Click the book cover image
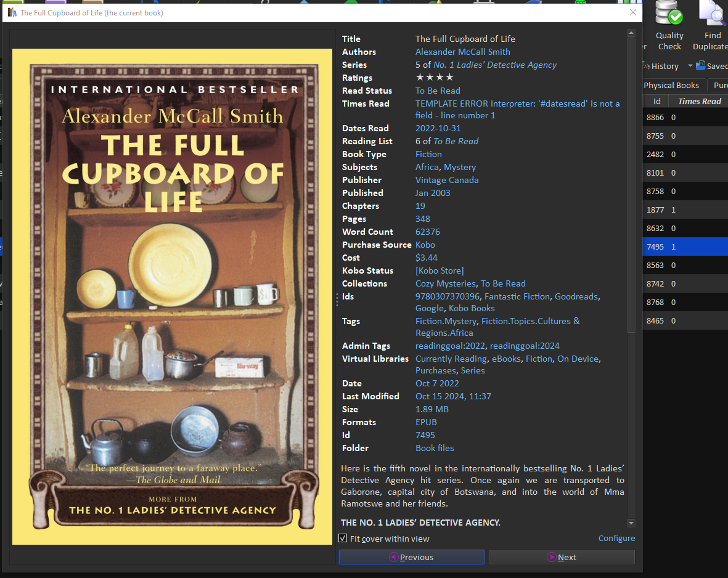This screenshot has height=578, width=728. point(172,296)
